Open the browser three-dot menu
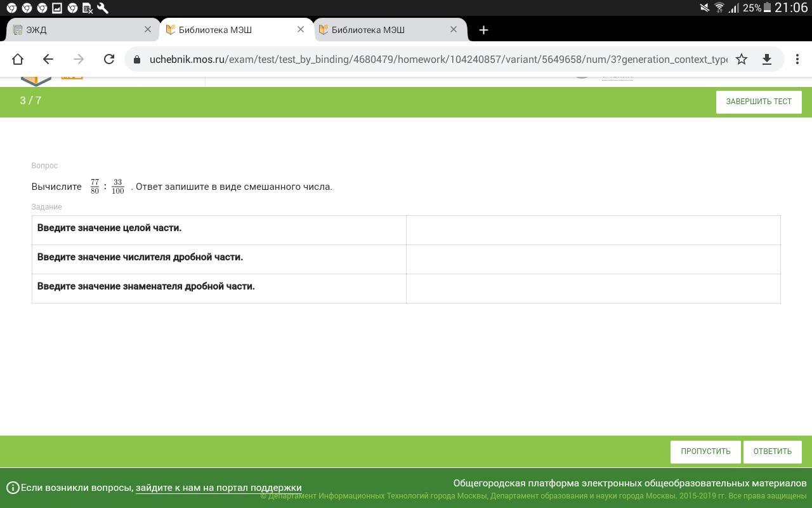This screenshot has width=812, height=508. pos(797,59)
